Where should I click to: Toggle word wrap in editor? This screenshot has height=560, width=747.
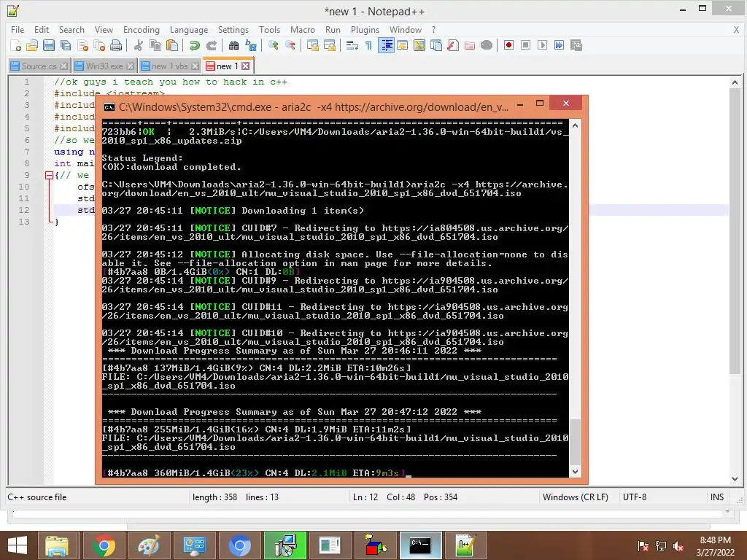[352, 45]
